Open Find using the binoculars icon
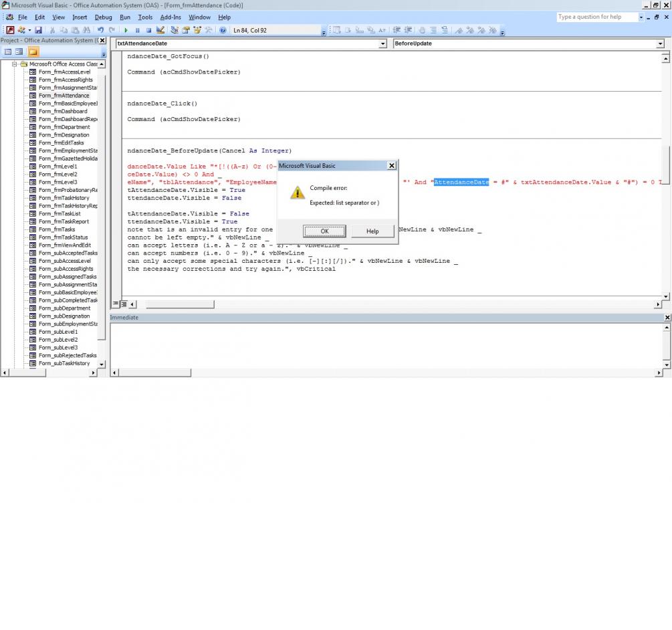This screenshot has height=630, width=672. point(86,30)
